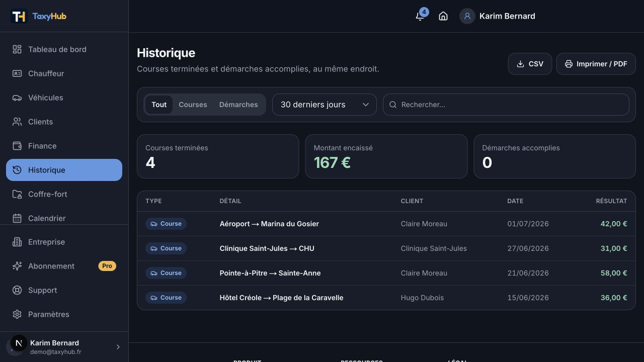Open Tableau de bord page
This screenshot has height=362, width=644.
pos(64,49)
